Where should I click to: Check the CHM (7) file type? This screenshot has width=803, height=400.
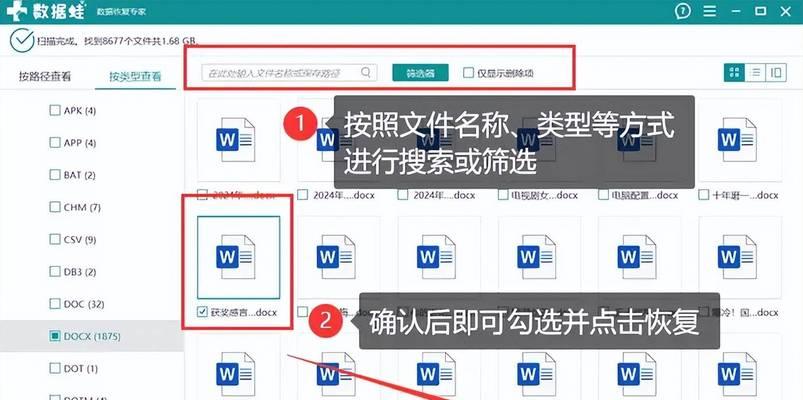coord(55,207)
